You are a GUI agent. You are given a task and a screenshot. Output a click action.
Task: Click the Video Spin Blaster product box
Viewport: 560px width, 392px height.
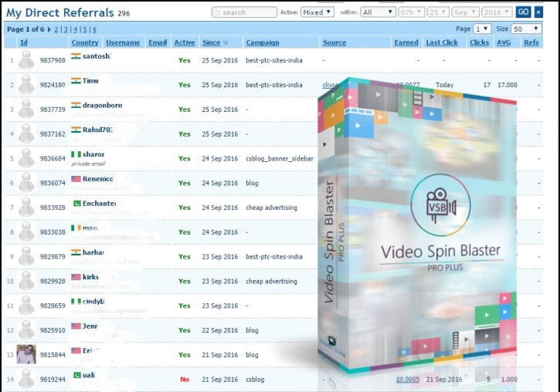click(x=417, y=227)
